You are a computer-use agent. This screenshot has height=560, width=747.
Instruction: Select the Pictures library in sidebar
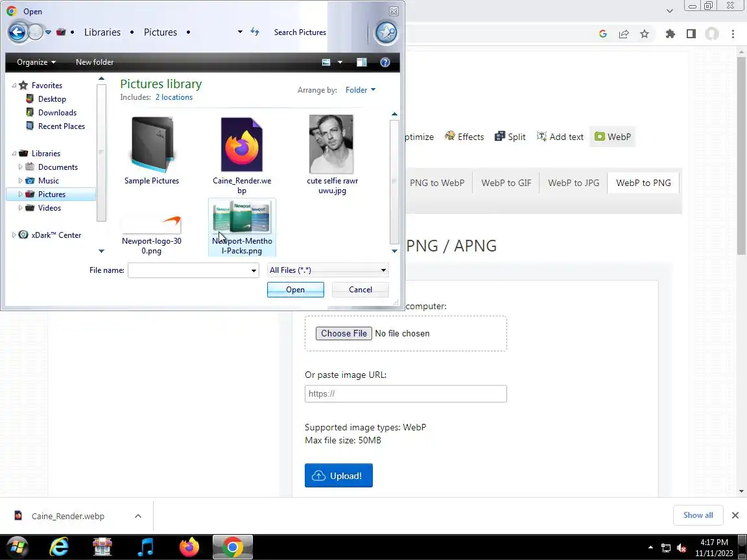click(51, 194)
